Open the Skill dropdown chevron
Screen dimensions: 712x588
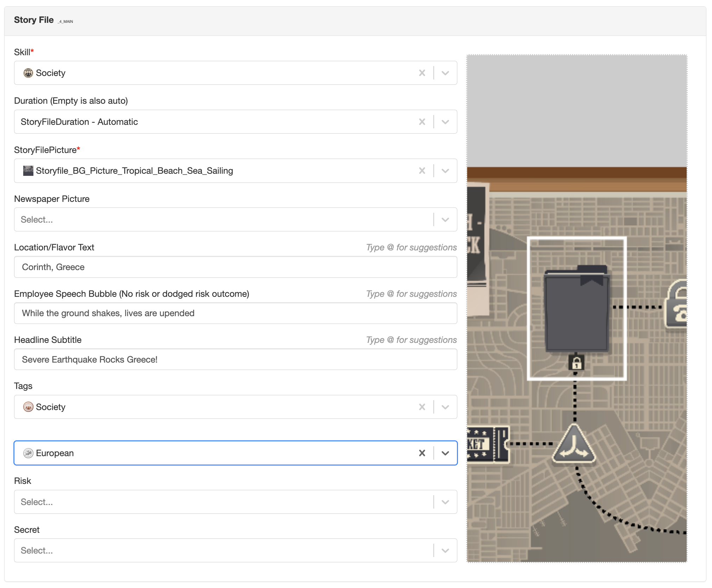click(x=445, y=73)
